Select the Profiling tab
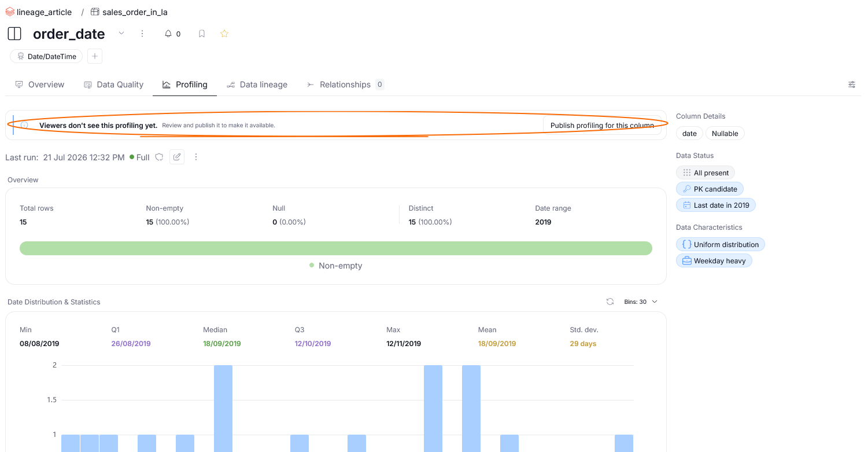 pyautogui.click(x=184, y=84)
